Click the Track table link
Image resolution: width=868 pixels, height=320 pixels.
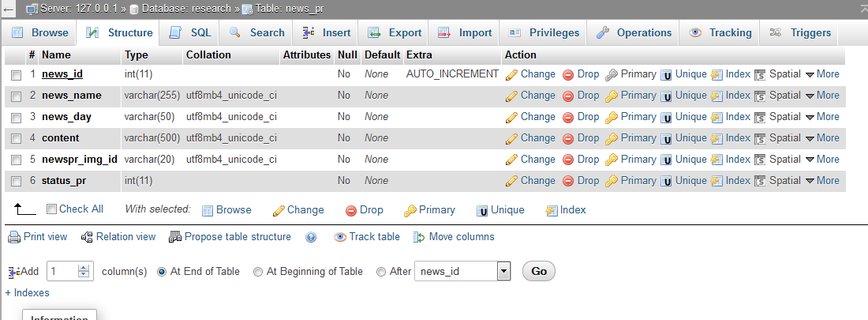(374, 237)
